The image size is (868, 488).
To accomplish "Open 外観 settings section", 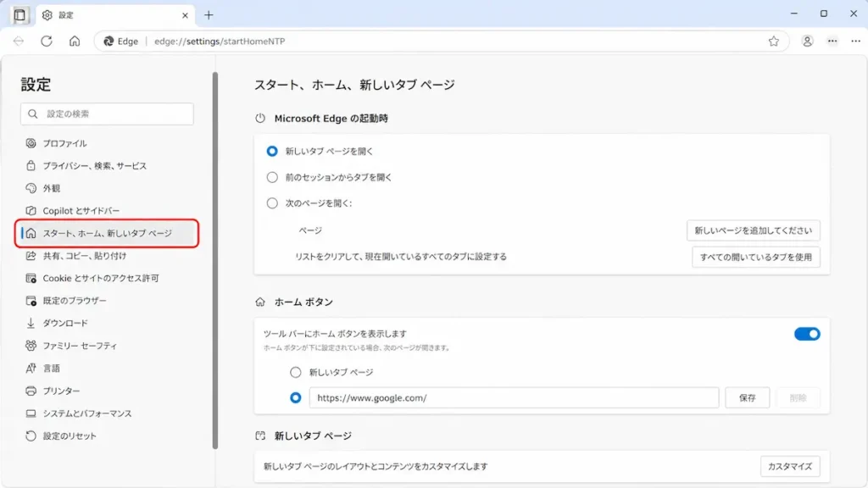I will tap(107, 188).
